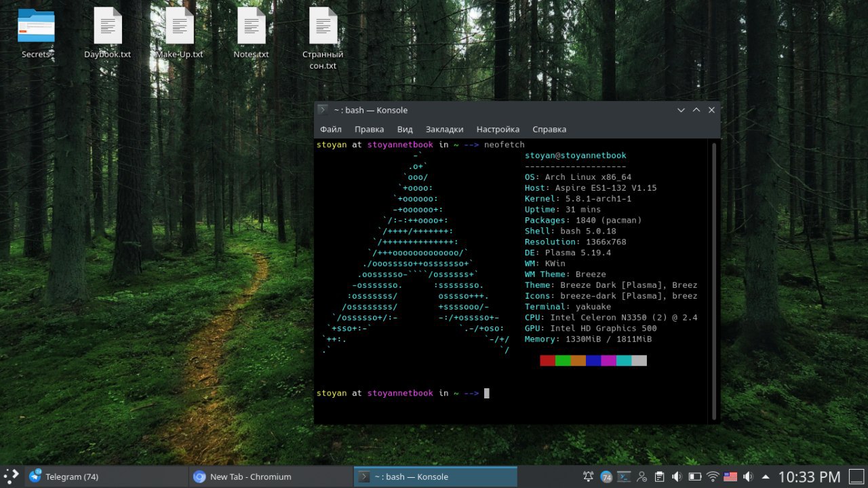This screenshot has width=868, height=488.
Task: Switch to Telegram (74) taskbar entry
Action: 106,476
